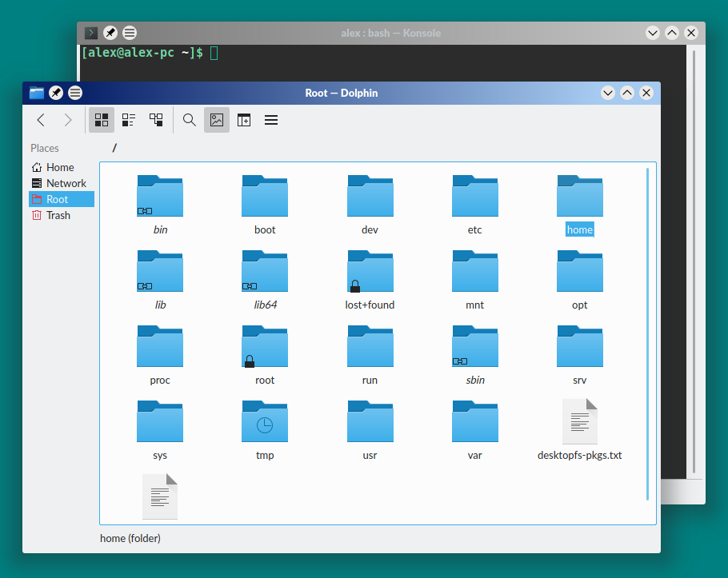Click the Konsole scrollbar

click(x=694, y=262)
